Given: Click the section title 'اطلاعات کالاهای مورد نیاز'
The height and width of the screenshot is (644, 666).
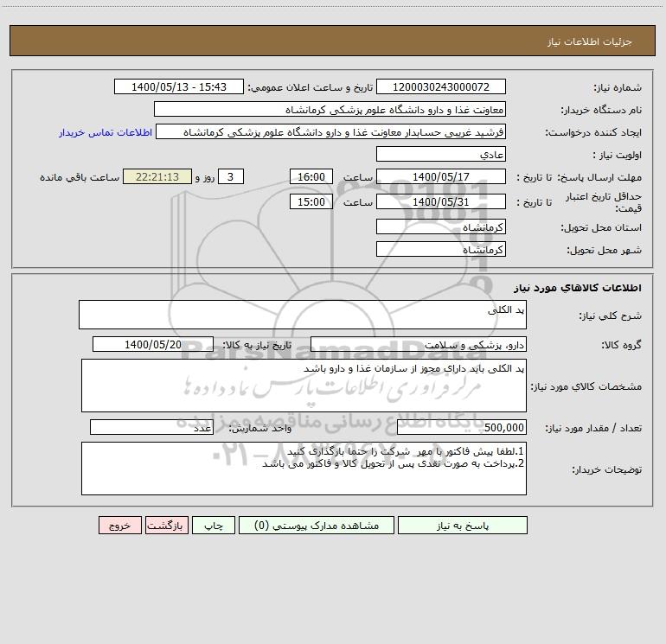Looking at the screenshot, I should pos(578,288).
